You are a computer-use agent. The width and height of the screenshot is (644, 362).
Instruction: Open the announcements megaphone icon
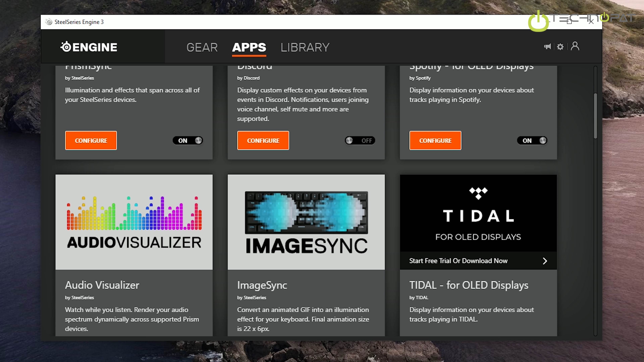tap(548, 47)
